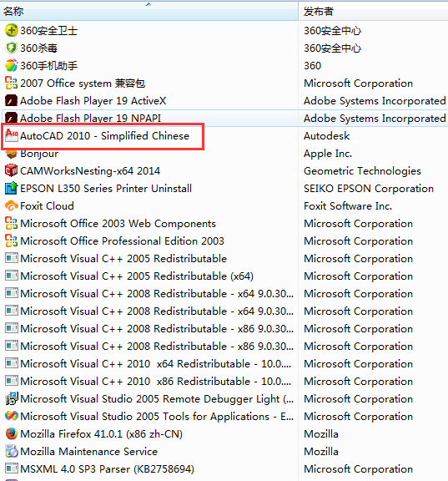Click the 2007 Office system 兼容包 icon
The image size is (448, 481).
click(12, 83)
